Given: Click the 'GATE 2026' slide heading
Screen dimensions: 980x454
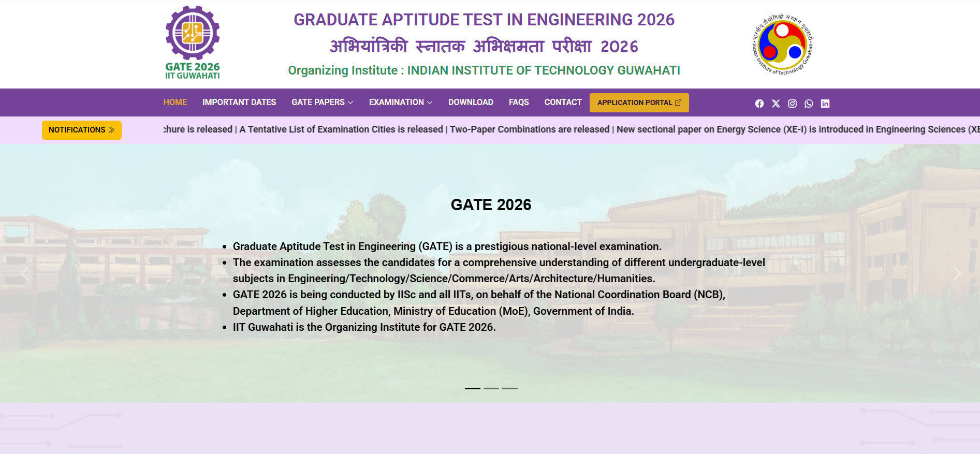Looking at the screenshot, I should (491, 204).
